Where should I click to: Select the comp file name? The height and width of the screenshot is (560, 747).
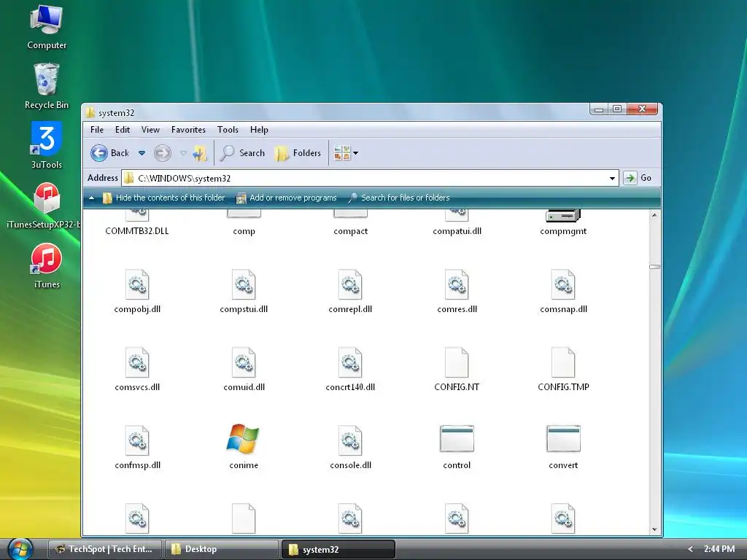pyautogui.click(x=244, y=231)
